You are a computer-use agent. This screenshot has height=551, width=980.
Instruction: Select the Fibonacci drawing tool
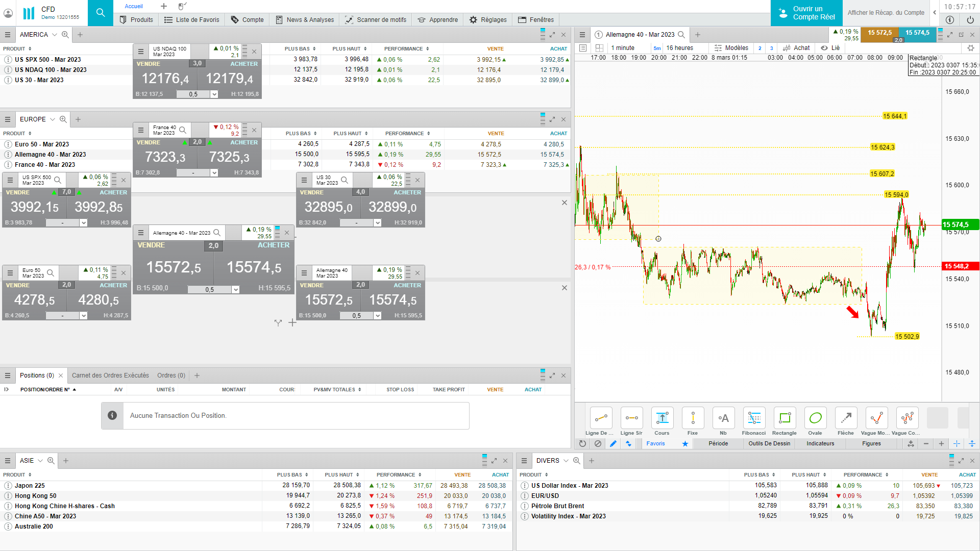[754, 418]
